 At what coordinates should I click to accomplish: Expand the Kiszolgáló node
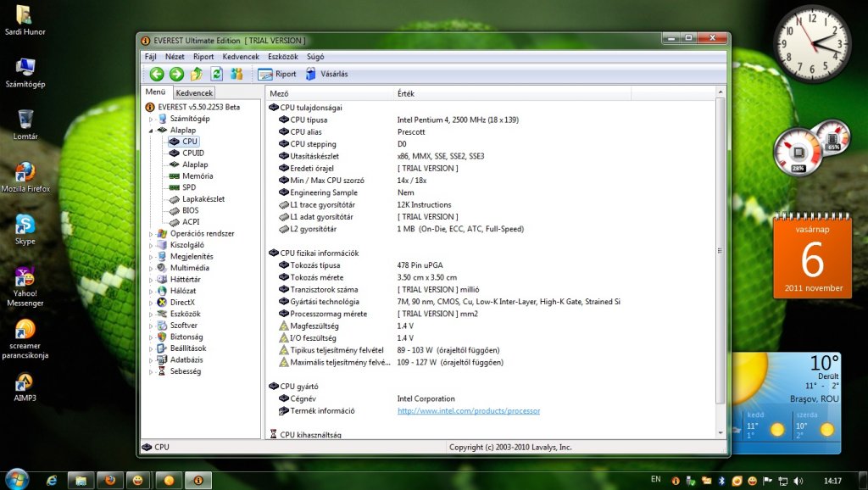click(151, 245)
